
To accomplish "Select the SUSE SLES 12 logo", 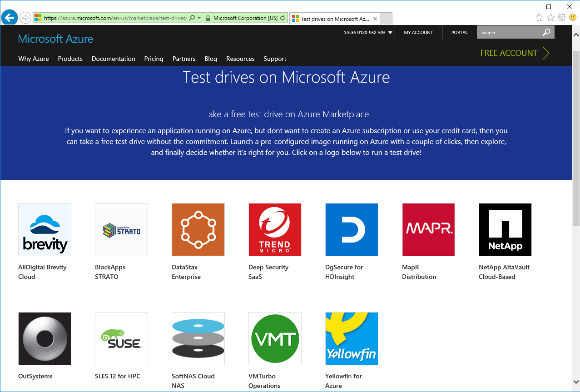I will click(121, 338).
